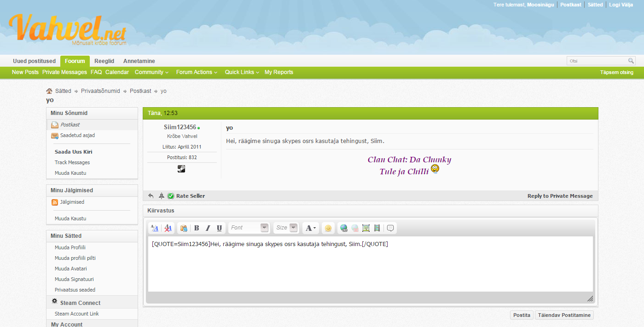Toggle bold formatting in the editor

197,228
